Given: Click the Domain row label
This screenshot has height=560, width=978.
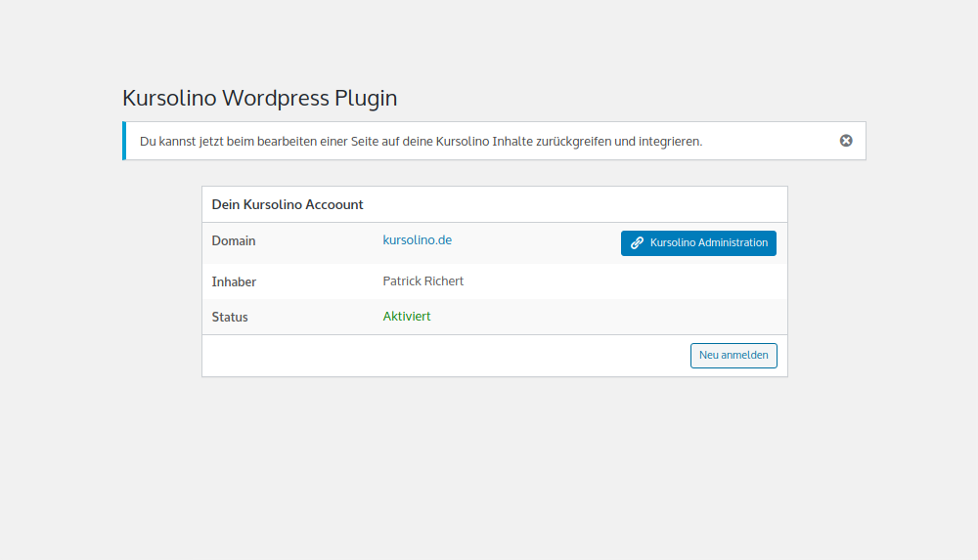Looking at the screenshot, I should pos(234,240).
